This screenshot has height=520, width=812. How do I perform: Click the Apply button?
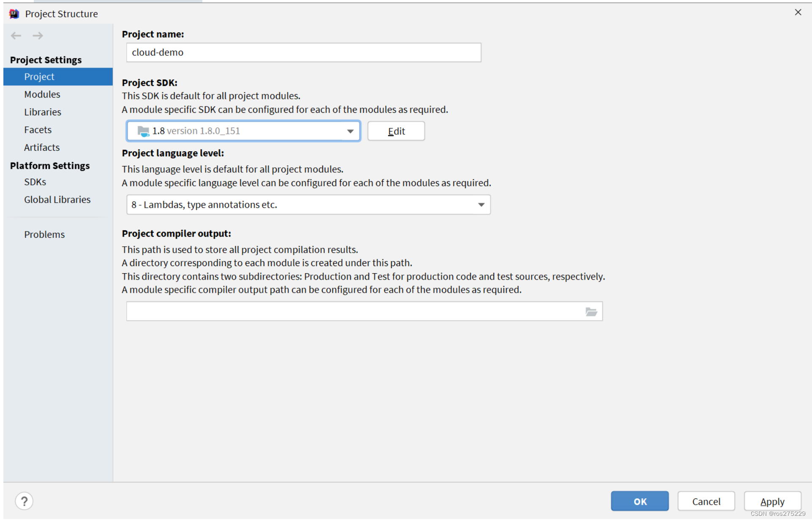(772, 501)
